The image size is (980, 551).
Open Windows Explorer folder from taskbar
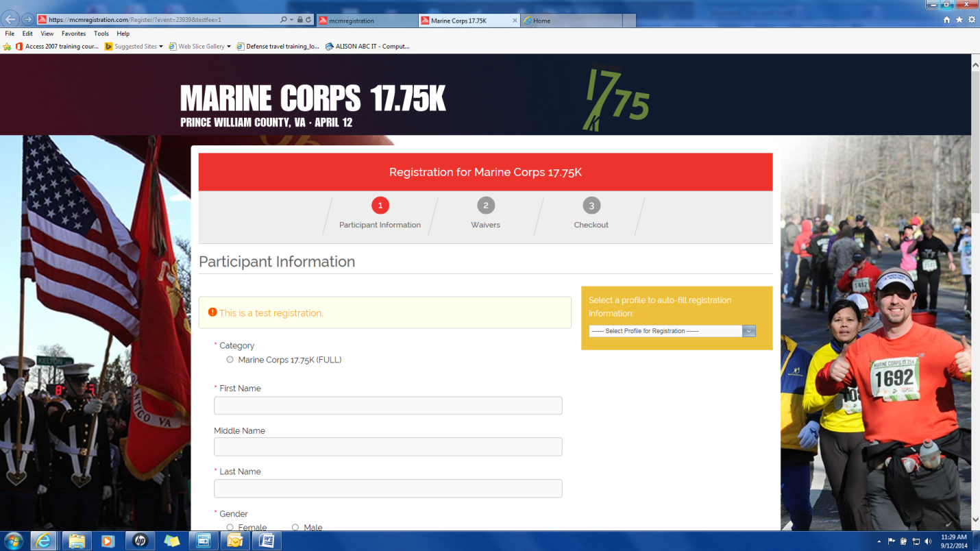(76, 541)
